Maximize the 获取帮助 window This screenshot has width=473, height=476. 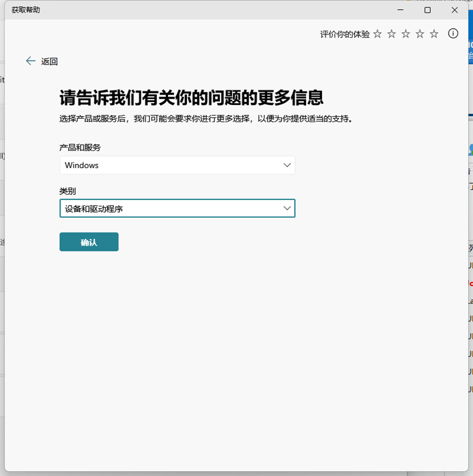427,10
